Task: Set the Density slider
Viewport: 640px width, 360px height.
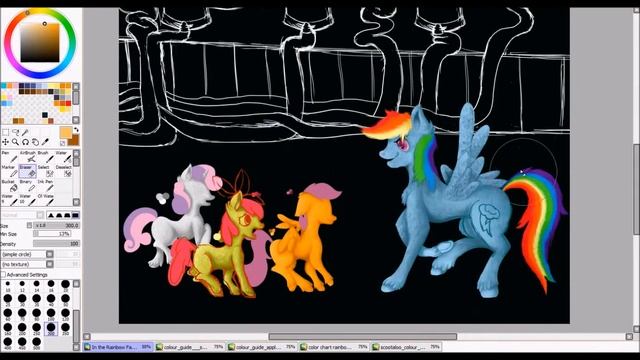Action: (56, 244)
